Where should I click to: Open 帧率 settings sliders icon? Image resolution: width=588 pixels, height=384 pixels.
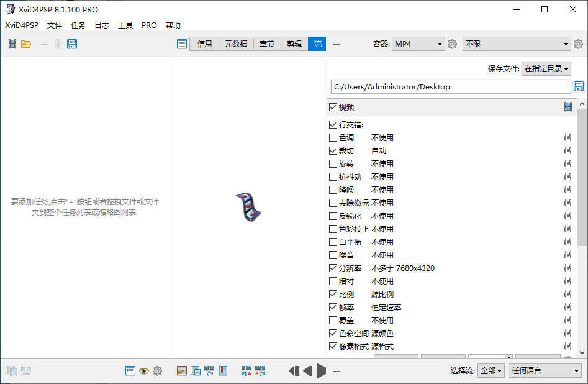click(x=568, y=307)
